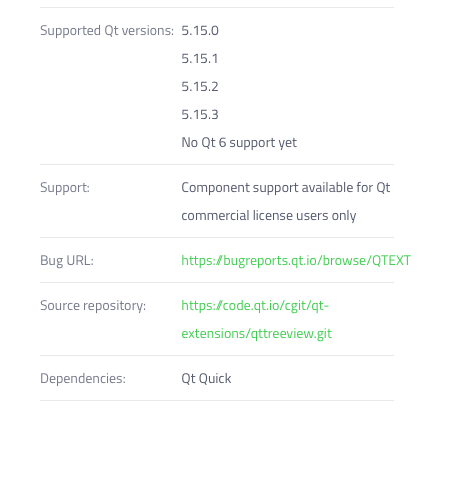Click the 'Source repository:' label
Screen dimensions: 474x478
[x=93, y=306]
